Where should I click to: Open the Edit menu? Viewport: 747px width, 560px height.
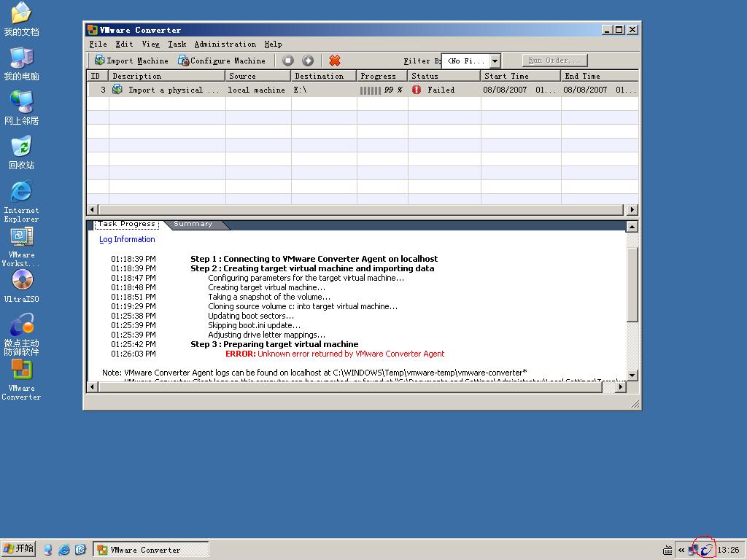(x=124, y=44)
